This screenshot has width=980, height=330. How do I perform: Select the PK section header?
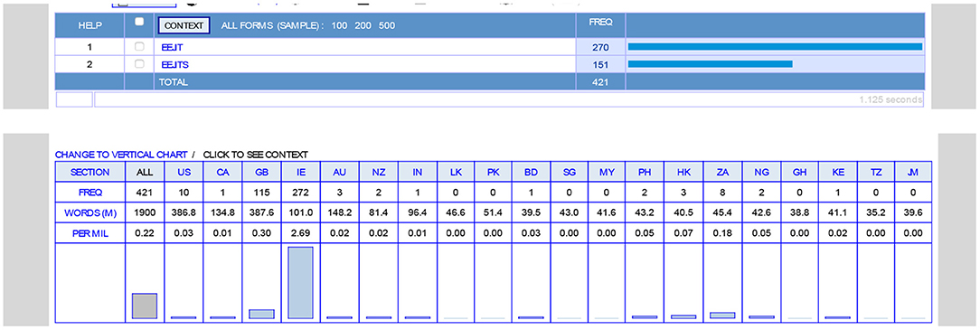pyautogui.click(x=493, y=172)
